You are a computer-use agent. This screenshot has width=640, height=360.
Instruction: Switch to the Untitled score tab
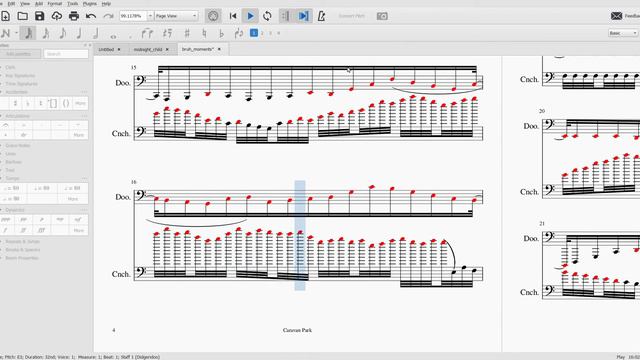coord(106,49)
